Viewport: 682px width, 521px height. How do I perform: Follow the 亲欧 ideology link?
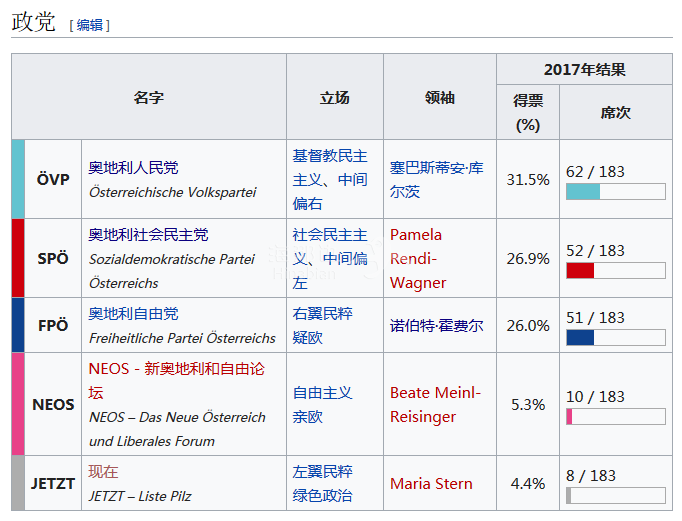pyautogui.click(x=308, y=417)
